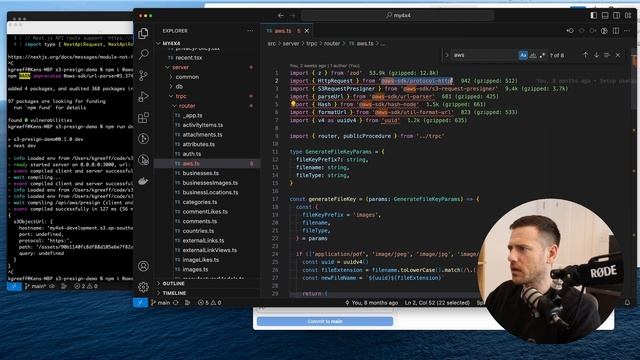Open editor more actions ellipsis
Screen dimensions: 640x360
coord(627,31)
